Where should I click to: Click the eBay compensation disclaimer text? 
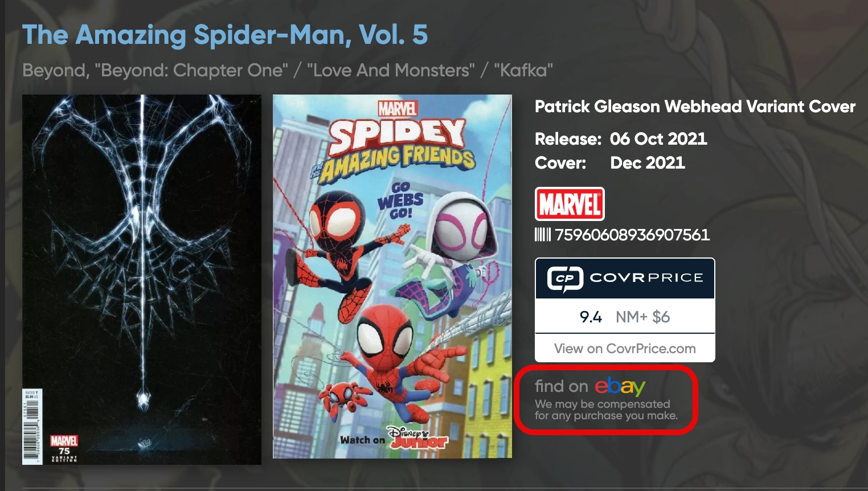pyautogui.click(x=606, y=410)
